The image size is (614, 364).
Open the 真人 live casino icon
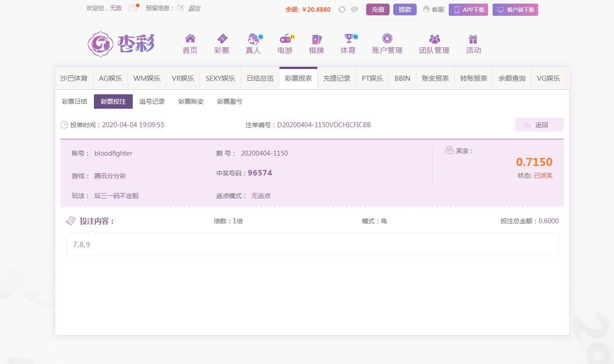coord(253,39)
